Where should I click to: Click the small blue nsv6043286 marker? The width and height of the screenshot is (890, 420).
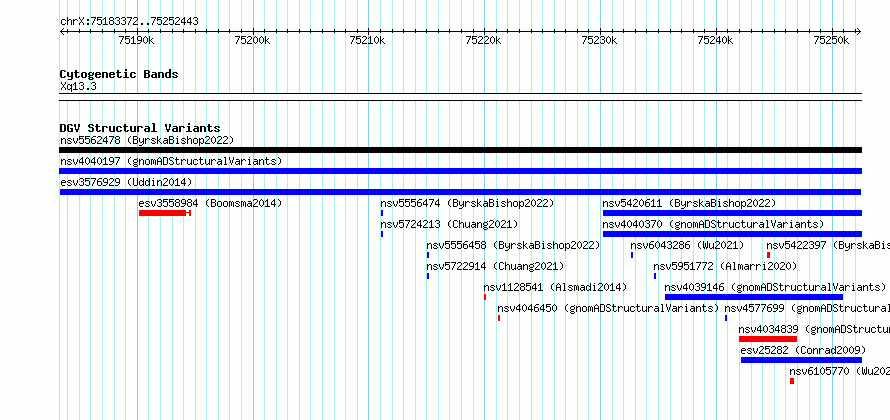632,255
